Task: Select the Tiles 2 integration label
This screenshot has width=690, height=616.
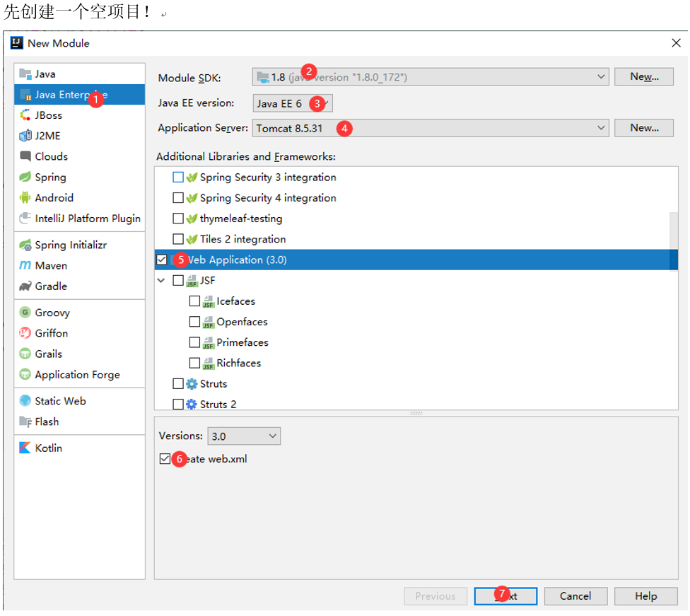Action: pyautogui.click(x=243, y=239)
